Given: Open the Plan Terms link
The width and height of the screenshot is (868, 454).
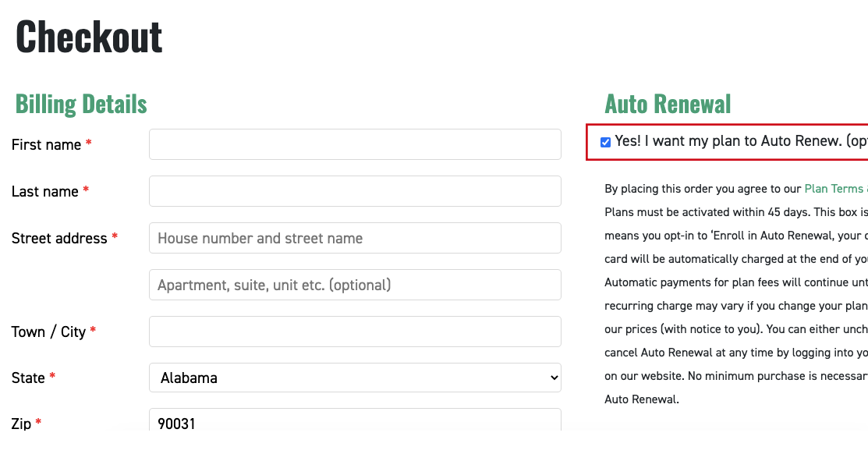Looking at the screenshot, I should pos(834,189).
